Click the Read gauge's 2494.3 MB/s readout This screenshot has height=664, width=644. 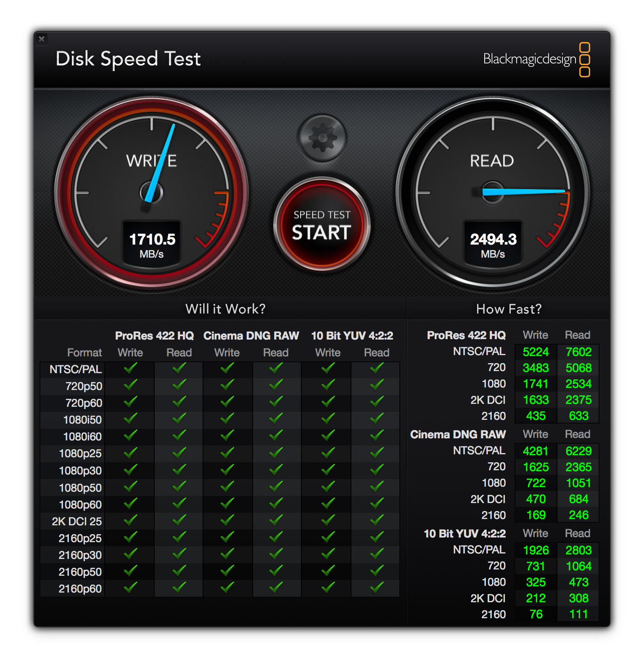pos(493,245)
